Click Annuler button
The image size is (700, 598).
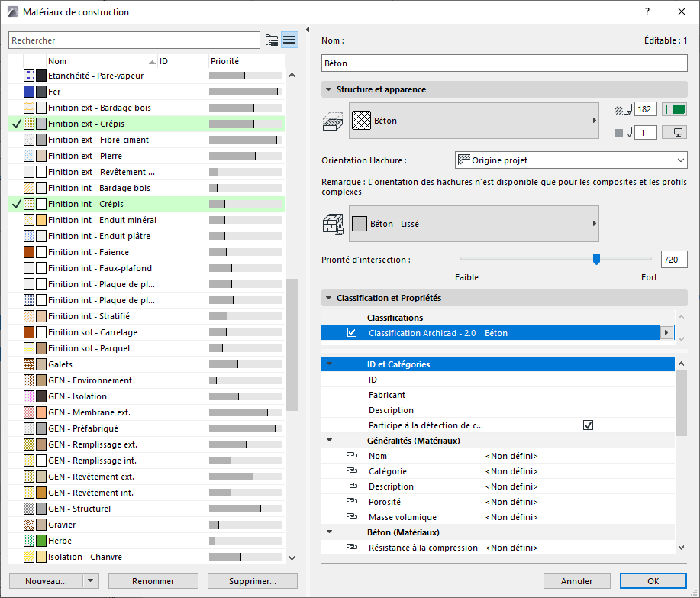577,580
